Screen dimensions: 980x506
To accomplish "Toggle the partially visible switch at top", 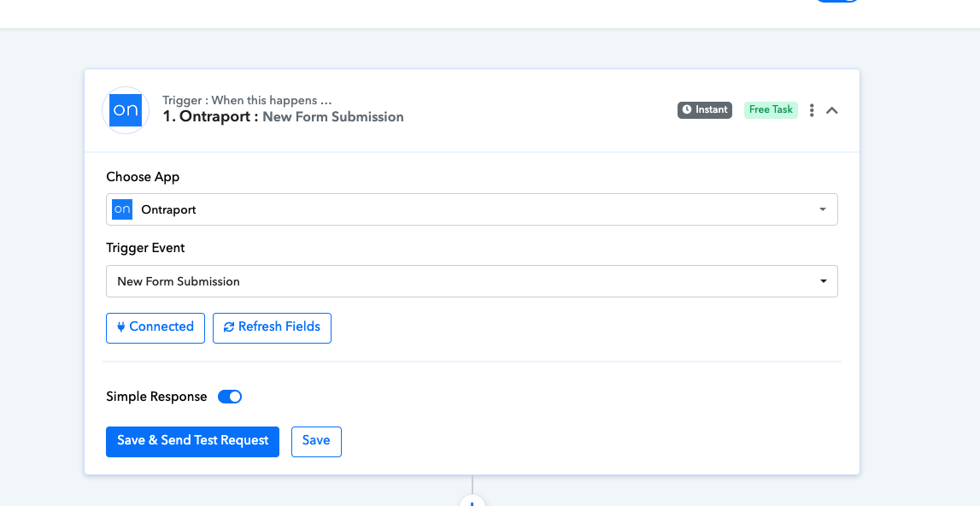I will 836,1.
